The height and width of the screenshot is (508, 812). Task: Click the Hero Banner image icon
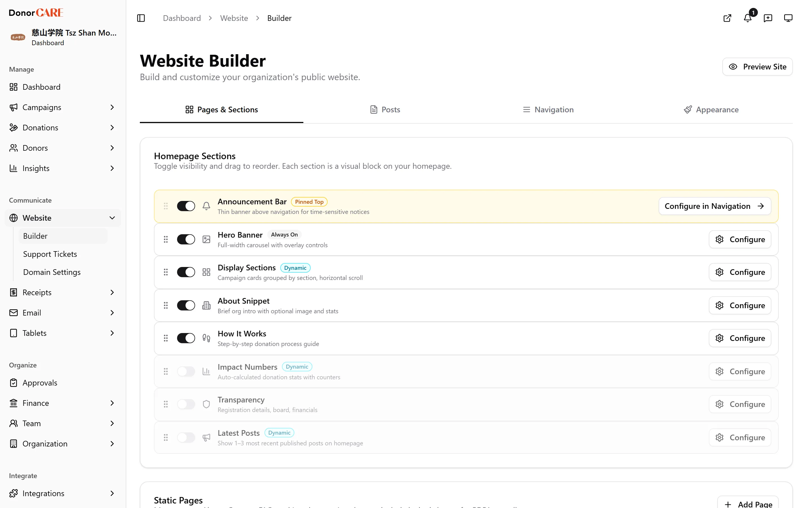click(206, 239)
